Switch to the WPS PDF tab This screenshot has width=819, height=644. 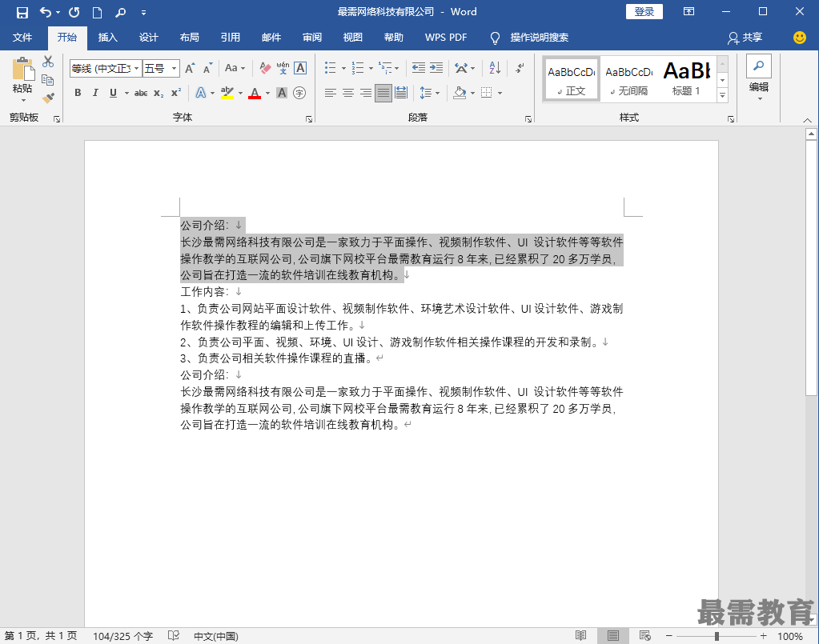tap(446, 37)
